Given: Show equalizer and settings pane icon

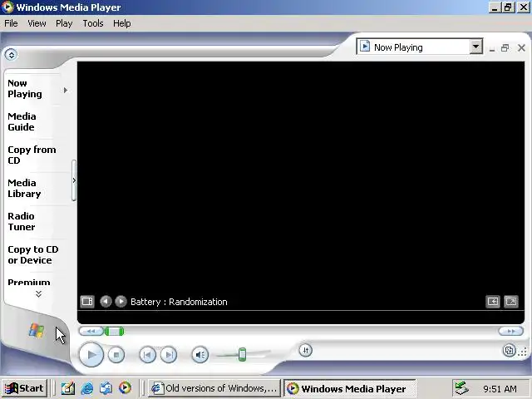Looking at the screenshot, I should [x=87, y=301].
